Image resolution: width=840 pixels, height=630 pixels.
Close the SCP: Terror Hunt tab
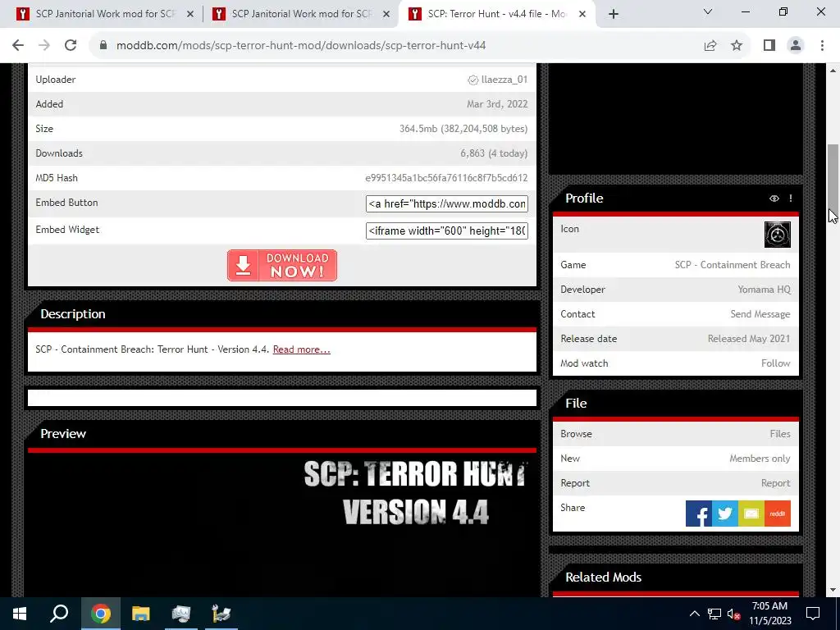pos(582,15)
